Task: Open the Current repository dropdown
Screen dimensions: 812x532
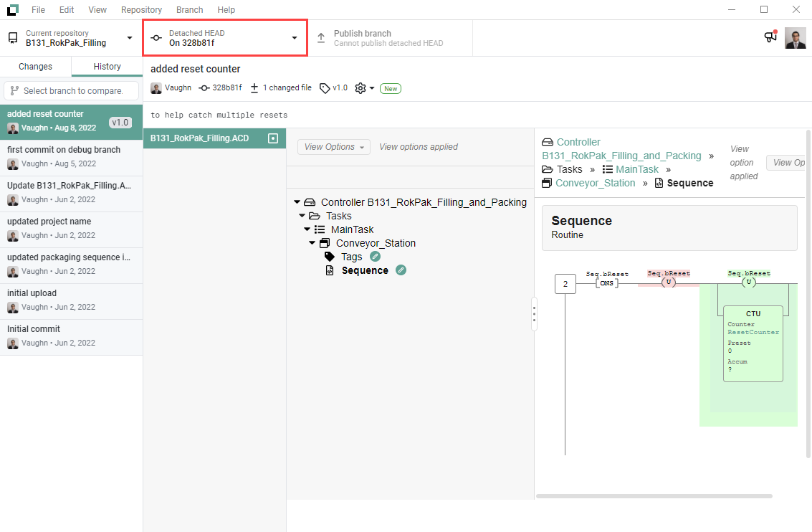Action: [71, 38]
